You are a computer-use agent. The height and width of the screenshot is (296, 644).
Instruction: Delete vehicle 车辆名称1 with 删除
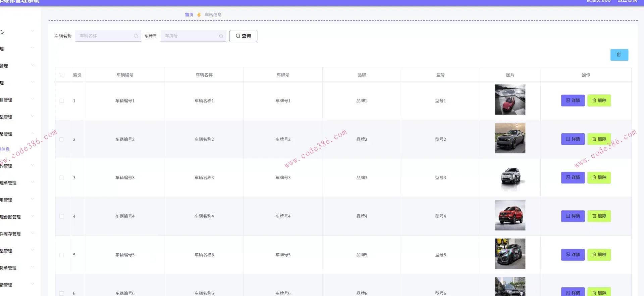599,100
